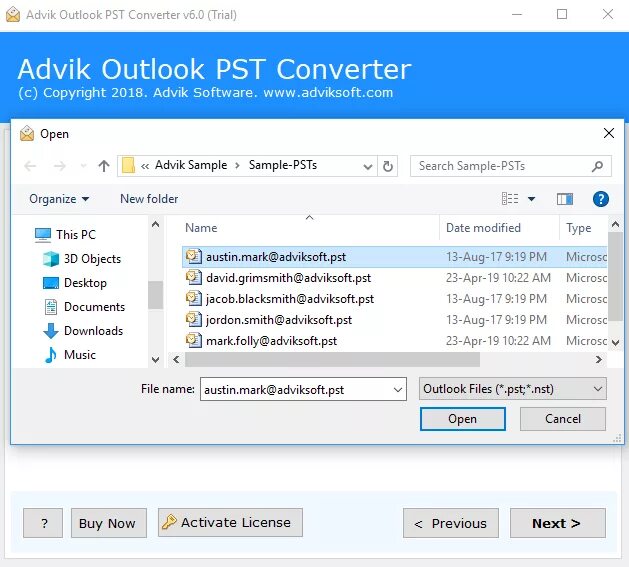Open Documents in navigation pane

click(x=94, y=307)
